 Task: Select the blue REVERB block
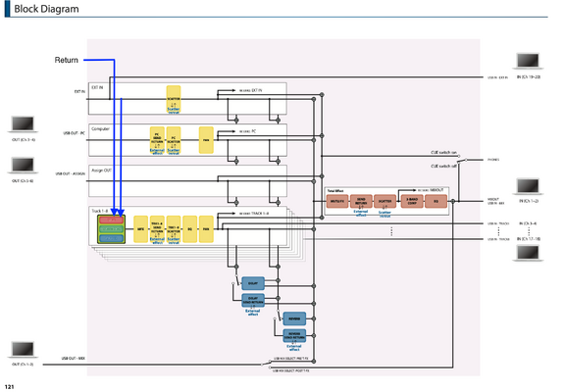click(294, 318)
